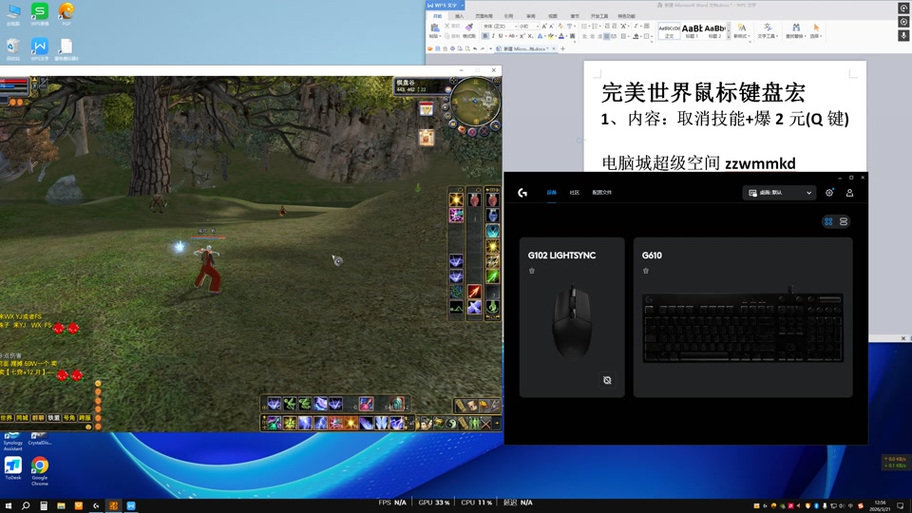Apply the Heading 1 style in WPS
Image resolution: width=912 pixels, height=513 pixels.
(692, 31)
